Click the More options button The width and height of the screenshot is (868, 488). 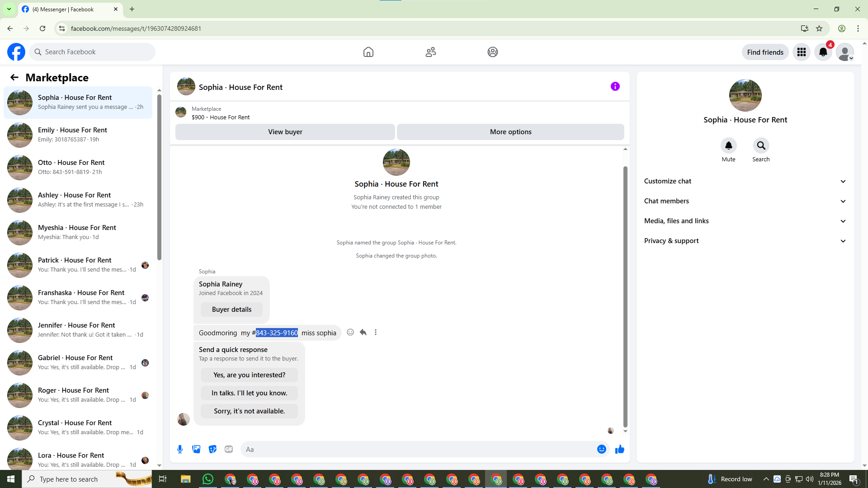pos(511,132)
